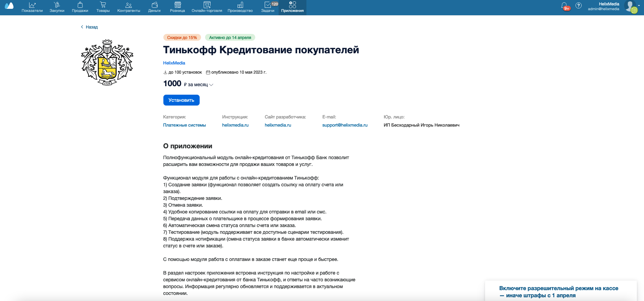The image size is (644, 301).
Task: Open the Контрагенты section
Action: pos(129,7)
